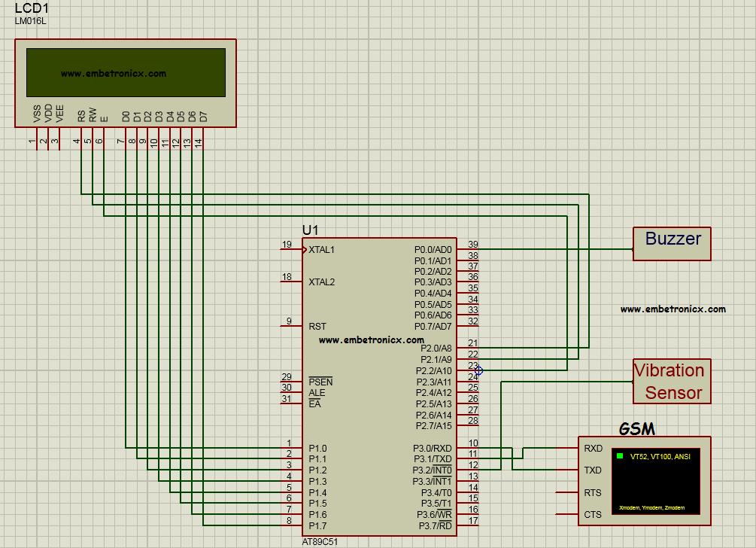This screenshot has height=548, width=756.
Task: Select the Vibration Sensor block
Action: tap(670, 381)
